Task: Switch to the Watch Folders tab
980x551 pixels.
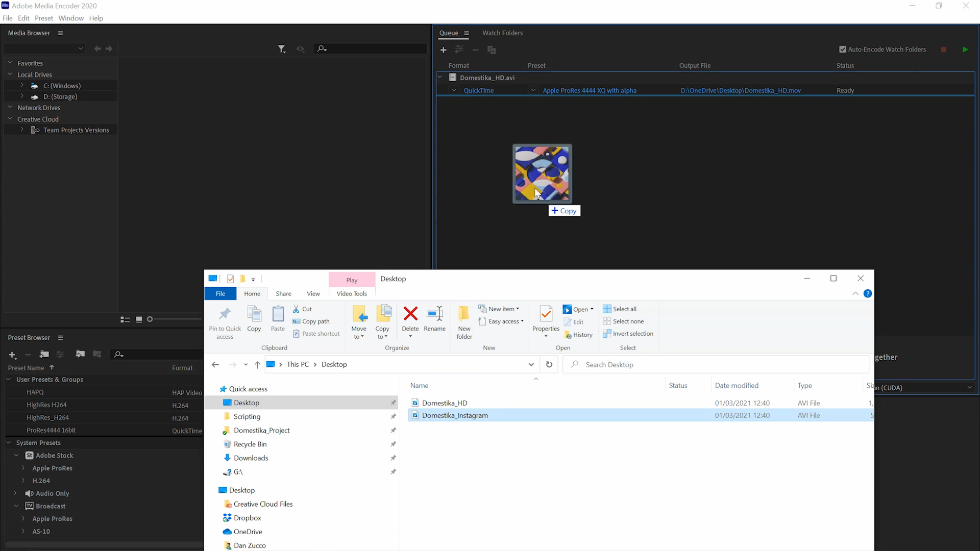Action: 502,33
